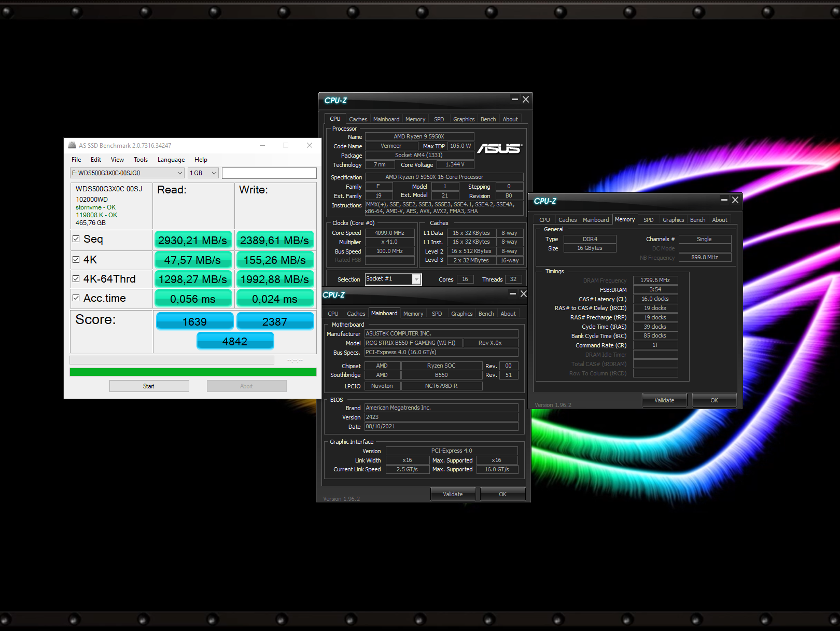Open the Edit menu in AS SSD
840x631 pixels.
click(x=96, y=160)
